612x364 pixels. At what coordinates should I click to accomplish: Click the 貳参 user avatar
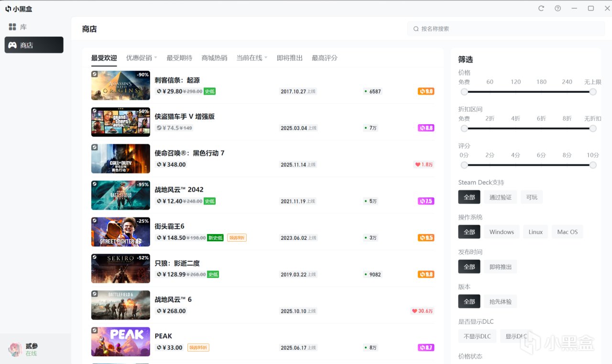pyautogui.click(x=15, y=349)
